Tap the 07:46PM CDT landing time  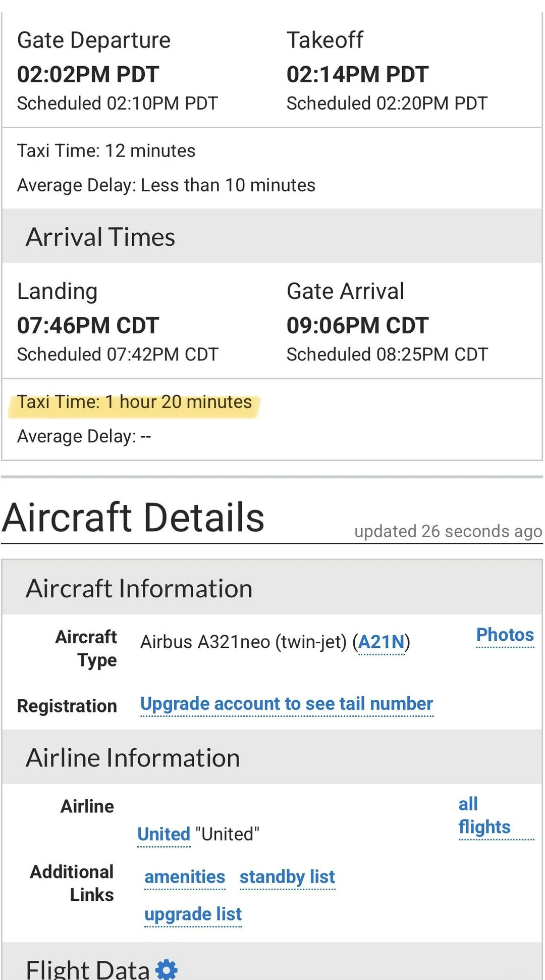pyautogui.click(x=88, y=326)
